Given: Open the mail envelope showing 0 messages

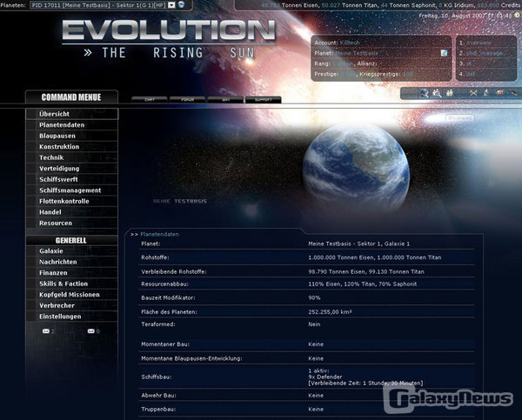Looking at the screenshot, I should 90,331.
